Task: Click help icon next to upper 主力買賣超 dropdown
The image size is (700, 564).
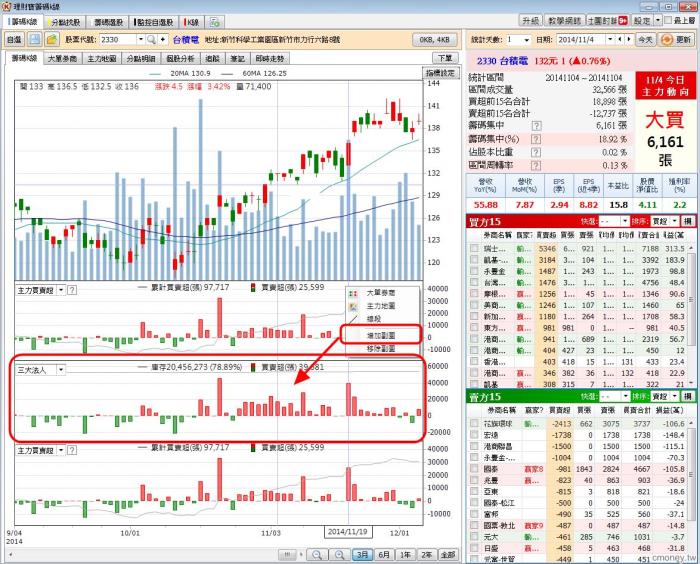Action: point(72,290)
